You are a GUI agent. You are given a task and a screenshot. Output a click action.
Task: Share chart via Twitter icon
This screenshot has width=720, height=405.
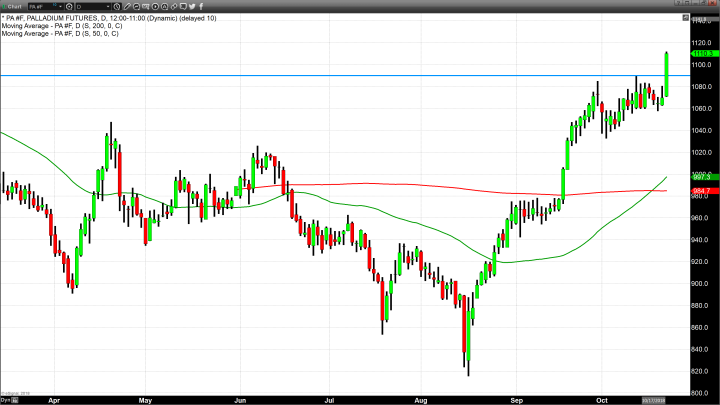[x=192, y=6]
